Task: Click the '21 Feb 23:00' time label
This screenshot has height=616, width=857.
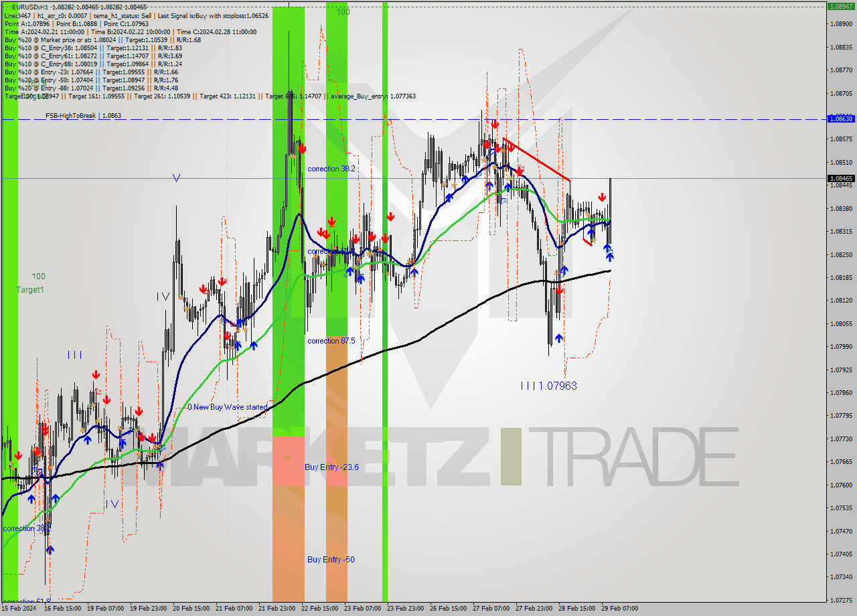Action: pyautogui.click(x=277, y=609)
